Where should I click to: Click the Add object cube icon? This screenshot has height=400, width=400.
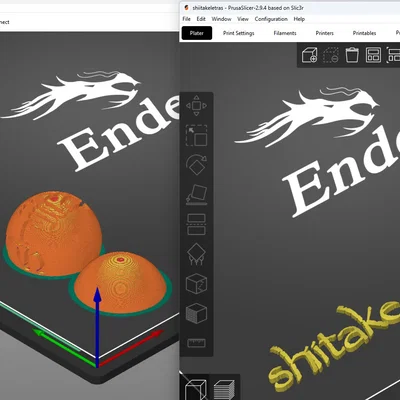[x=309, y=55]
